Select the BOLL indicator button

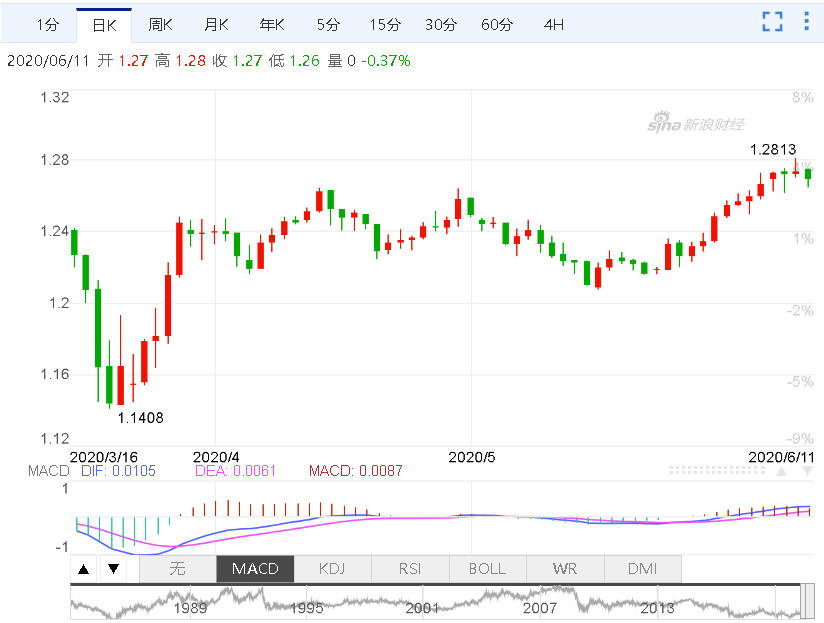488,569
